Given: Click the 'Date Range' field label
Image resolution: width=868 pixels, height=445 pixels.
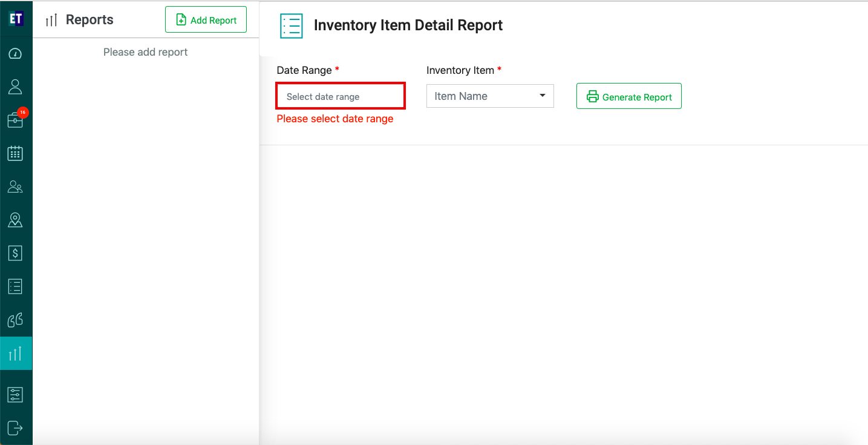Looking at the screenshot, I should click(304, 70).
